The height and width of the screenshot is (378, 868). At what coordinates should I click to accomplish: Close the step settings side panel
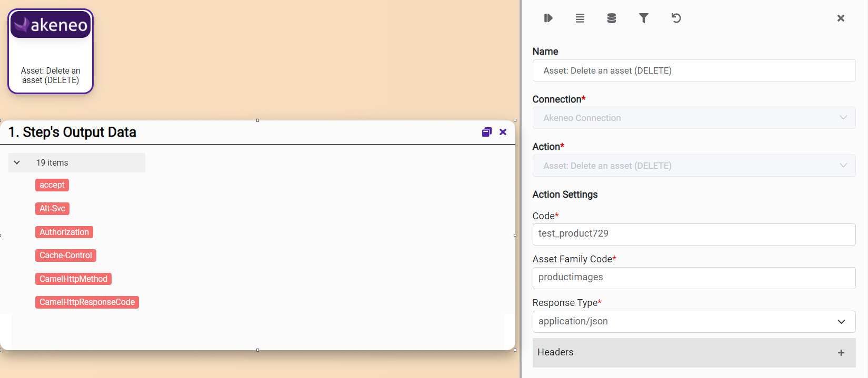(841, 18)
